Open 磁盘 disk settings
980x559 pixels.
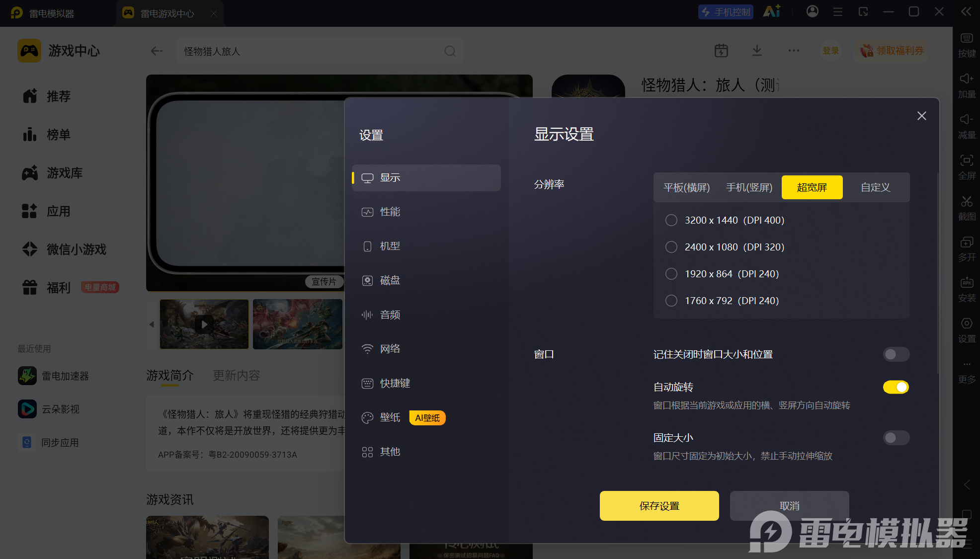point(426,281)
